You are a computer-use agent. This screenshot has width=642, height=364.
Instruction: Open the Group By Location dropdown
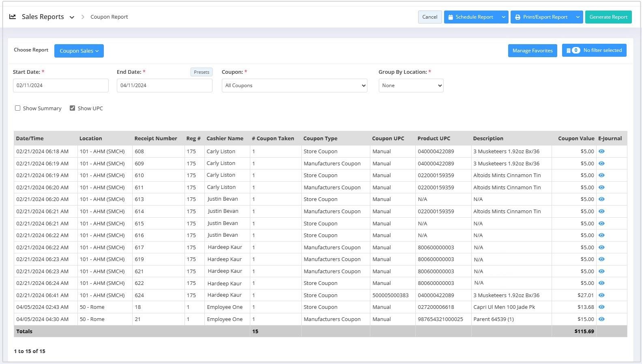coord(410,86)
